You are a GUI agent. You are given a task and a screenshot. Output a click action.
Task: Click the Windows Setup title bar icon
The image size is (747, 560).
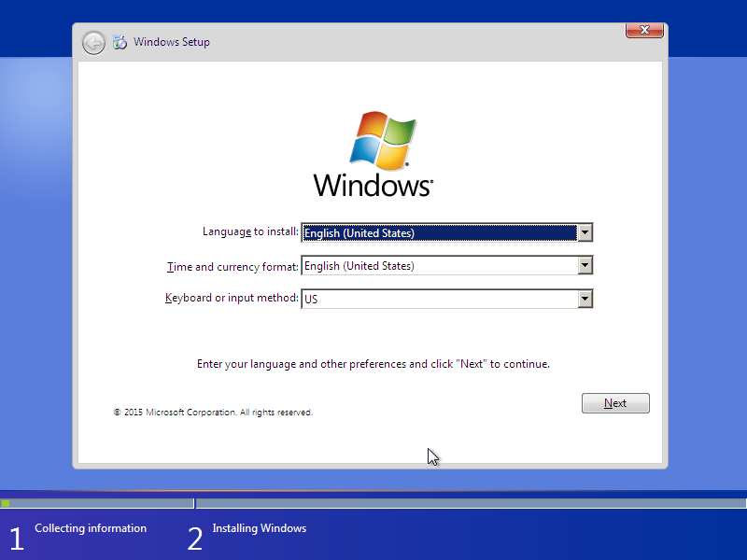click(120, 42)
